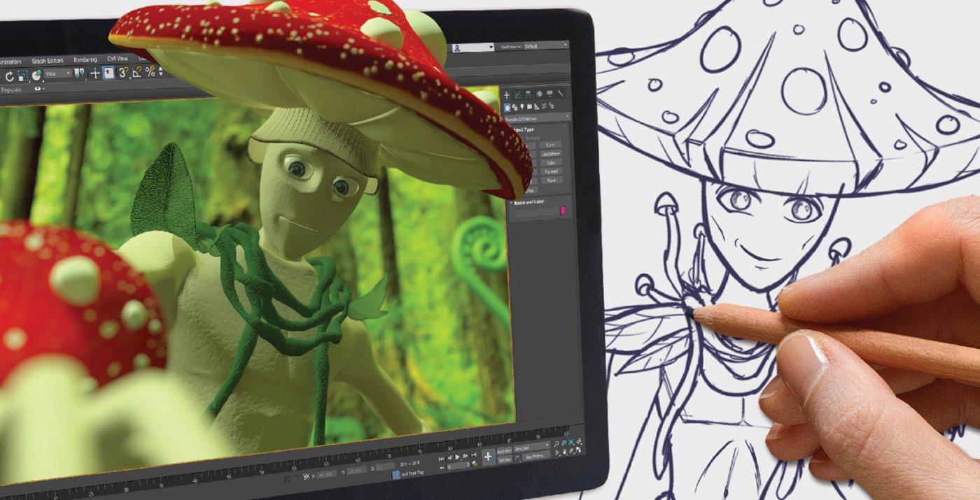Switch to the Populate ribbon tab
Screen dimensions: 980x500
coord(11,90)
